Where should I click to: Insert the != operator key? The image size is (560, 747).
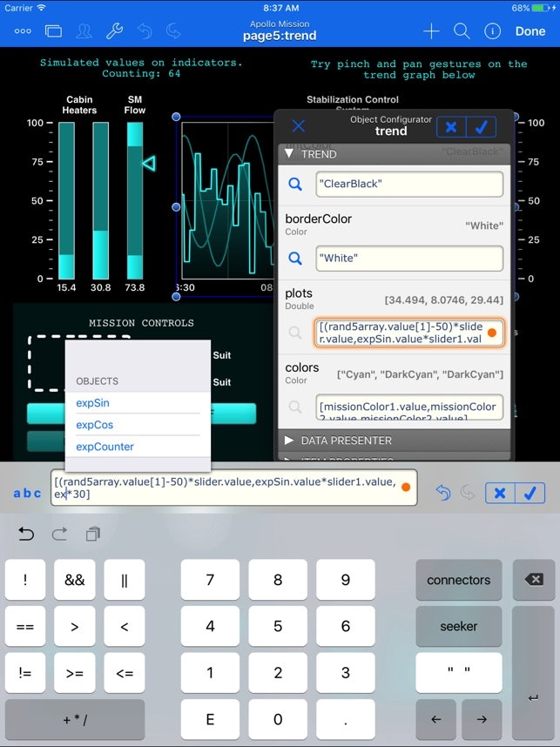click(25, 673)
